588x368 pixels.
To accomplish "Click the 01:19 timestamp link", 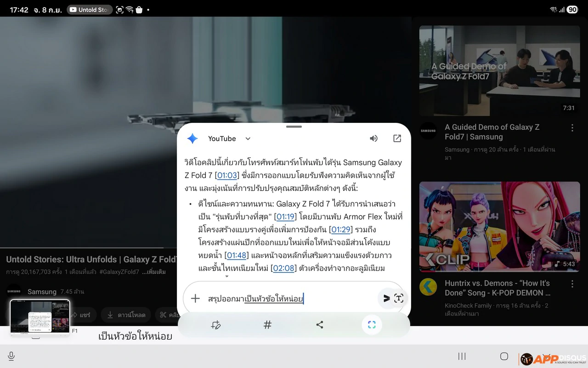I will [285, 217].
